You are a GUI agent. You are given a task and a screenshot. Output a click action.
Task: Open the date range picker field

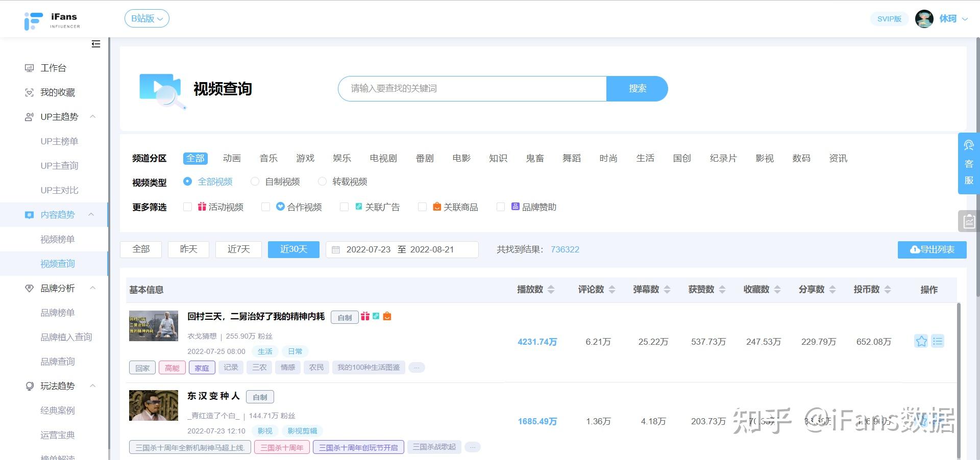tap(402, 250)
